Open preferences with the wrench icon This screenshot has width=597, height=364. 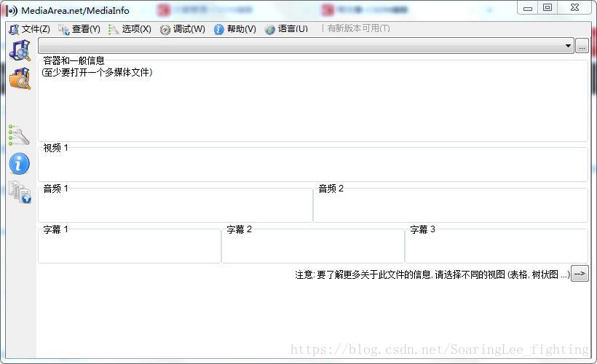click(19, 135)
